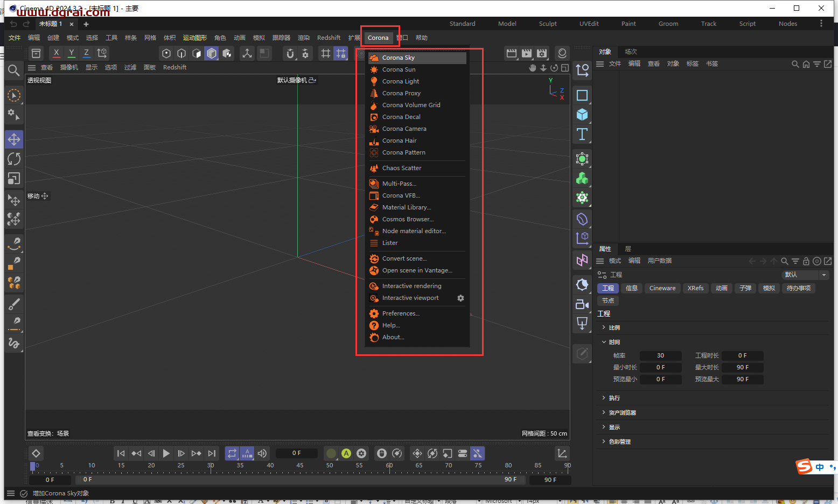The image size is (838, 504).
Task: Toggle sound playback speaker icon
Action: (262, 453)
